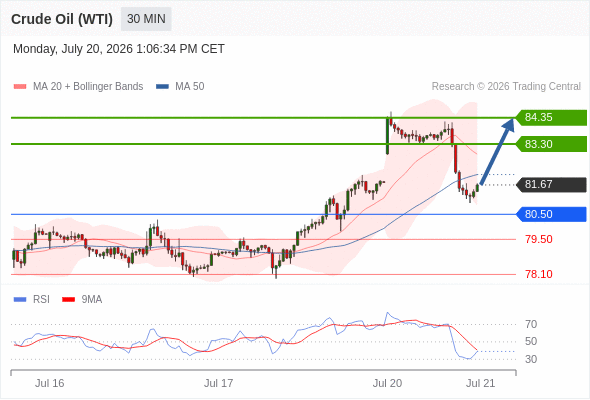This screenshot has width=590, height=400.
Task: Click the MA 50 blue legend swatch
Action: point(163,87)
